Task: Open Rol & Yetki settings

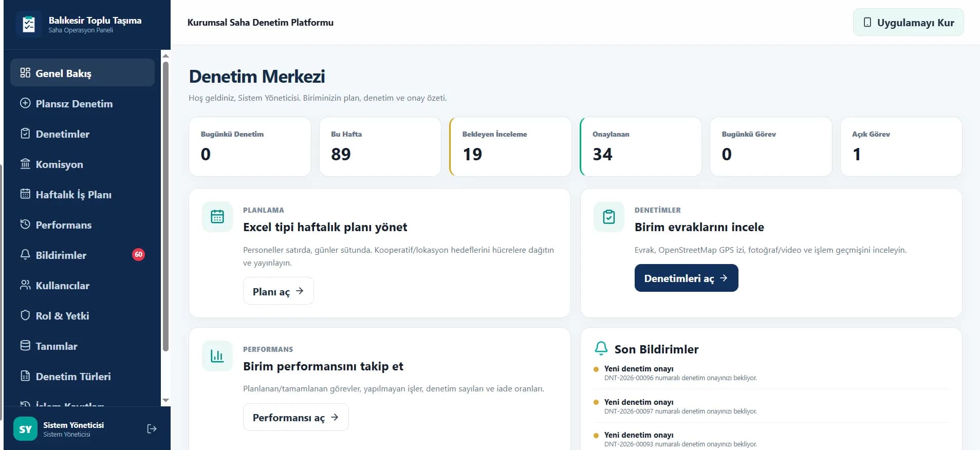Action: point(82,315)
